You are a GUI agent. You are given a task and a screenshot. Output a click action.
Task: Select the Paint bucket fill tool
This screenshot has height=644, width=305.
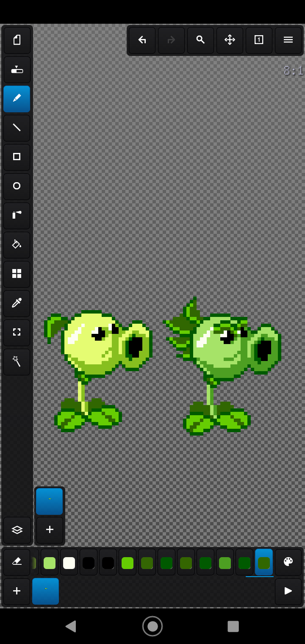(17, 245)
